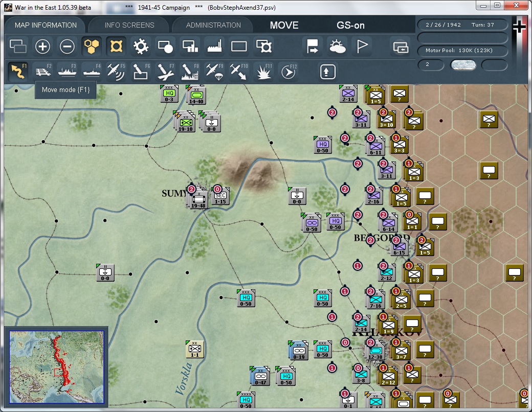Toggle the rectangle-with-circle map overlay icon
532x412 pixels.
pos(165,47)
